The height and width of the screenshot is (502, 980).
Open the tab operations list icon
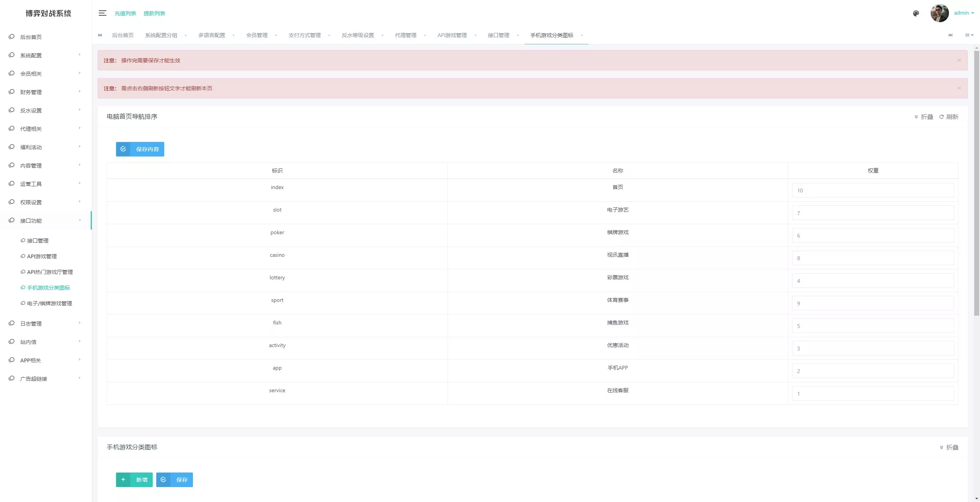pyautogui.click(x=969, y=35)
